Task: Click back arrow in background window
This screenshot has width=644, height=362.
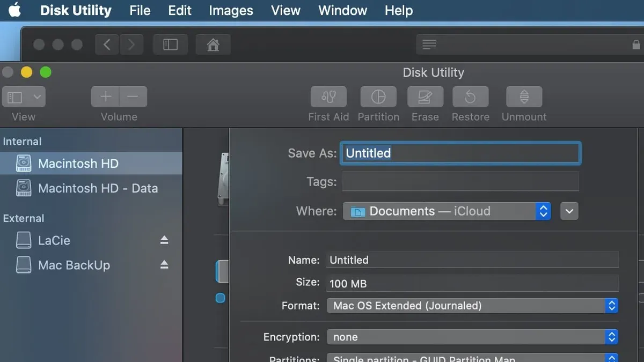Action: (107, 45)
